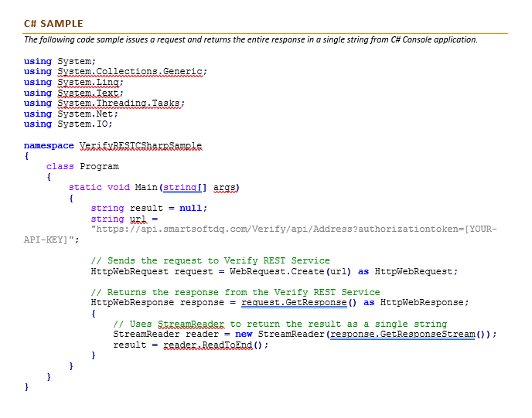Click the namespace name 'VerifyRESTCSharpSample'
Viewport: 532px width, 418px height.
141,146
